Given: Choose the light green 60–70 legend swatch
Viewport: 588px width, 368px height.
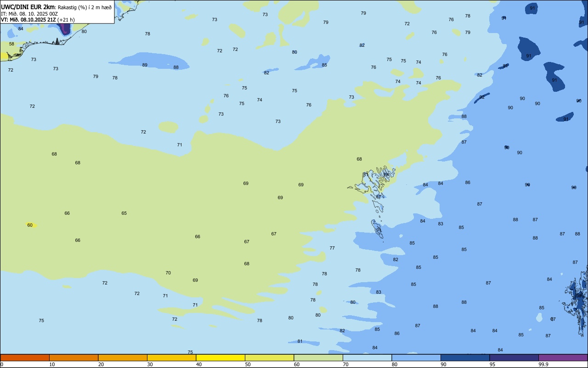Looking at the screenshot, I should click(x=318, y=357).
